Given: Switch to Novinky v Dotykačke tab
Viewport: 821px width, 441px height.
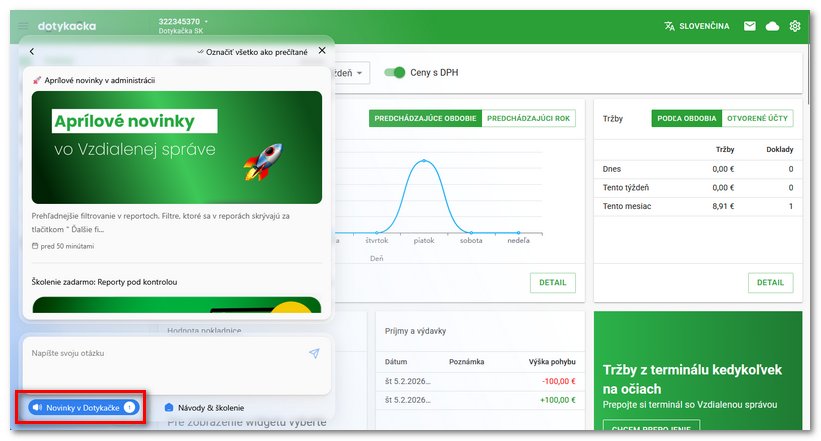Looking at the screenshot, I should coord(83,408).
